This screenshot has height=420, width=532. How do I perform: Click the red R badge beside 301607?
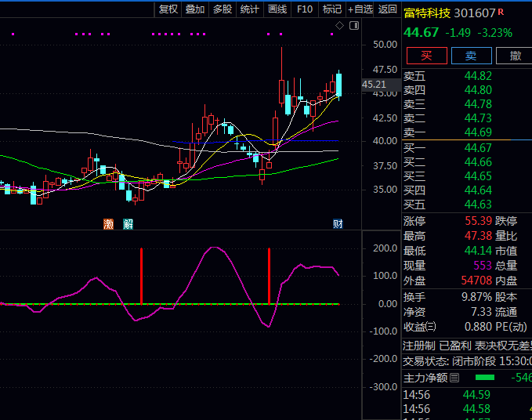point(501,13)
